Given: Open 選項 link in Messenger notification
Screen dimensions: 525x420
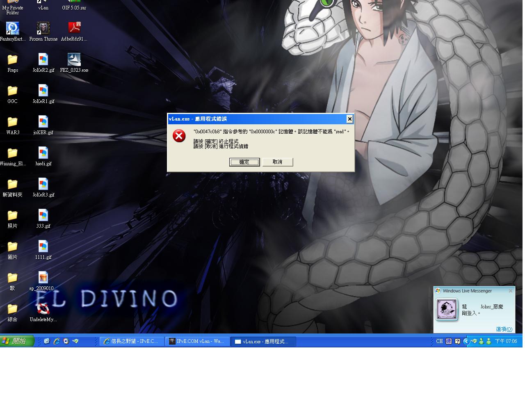Looking at the screenshot, I should pos(504,329).
